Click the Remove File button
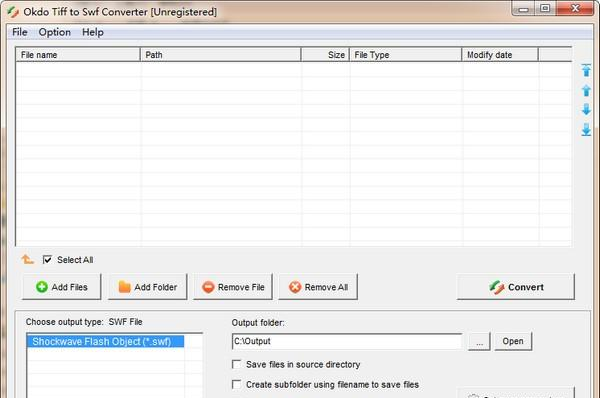Viewport: 600px width, 398px height. pos(233,287)
